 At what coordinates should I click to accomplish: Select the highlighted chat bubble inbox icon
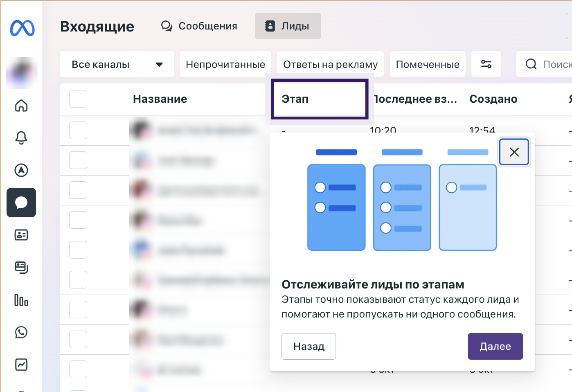pos(21,203)
